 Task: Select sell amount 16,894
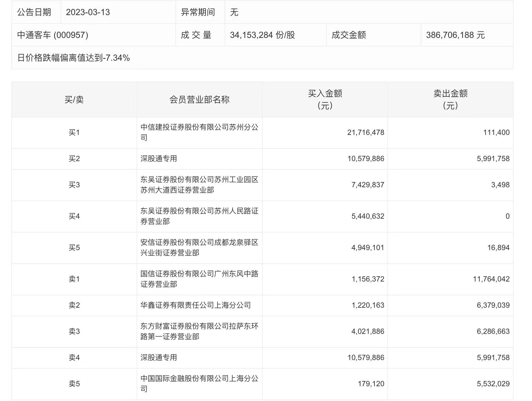coord(498,248)
